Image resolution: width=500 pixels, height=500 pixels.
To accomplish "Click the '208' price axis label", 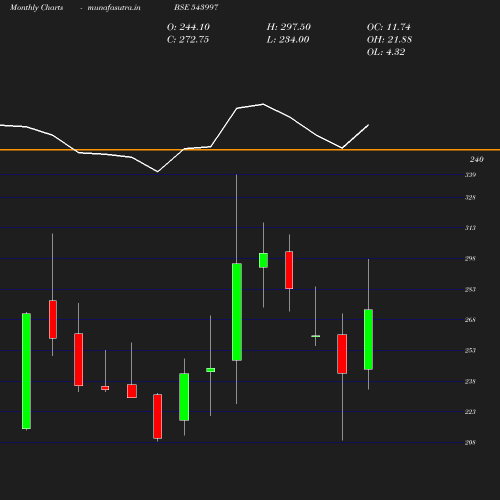I will [470, 442].
